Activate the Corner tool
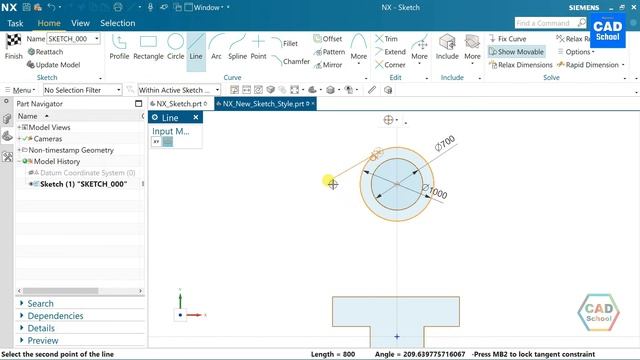 pyautogui.click(x=390, y=65)
